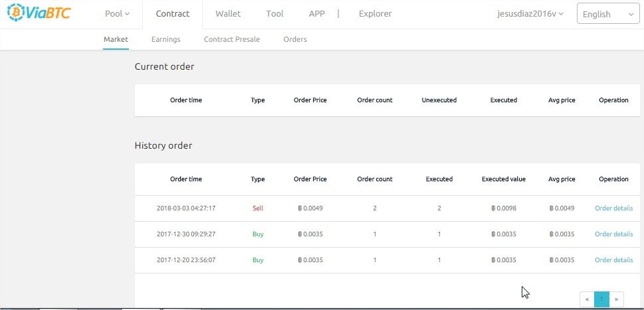Click the Order Price 0.0049 value
Image resolution: width=644 pixels, height=310 pixels.
click(310, 208)
